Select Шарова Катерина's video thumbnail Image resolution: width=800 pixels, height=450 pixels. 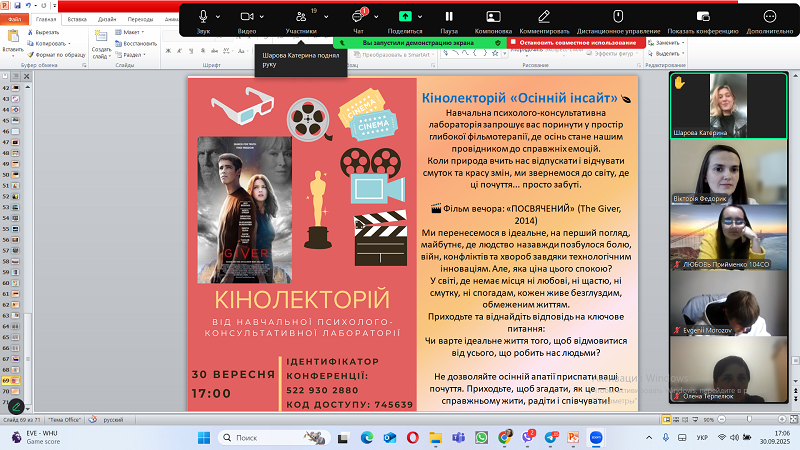(732, 106)
